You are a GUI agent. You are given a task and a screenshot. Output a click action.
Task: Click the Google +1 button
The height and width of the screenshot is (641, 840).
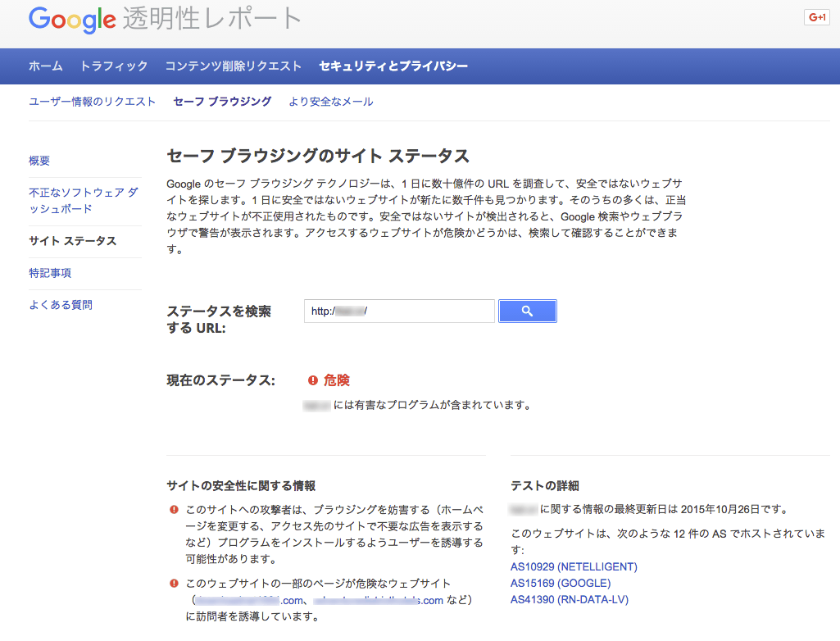pyautogui.click(x=817, y=17)
